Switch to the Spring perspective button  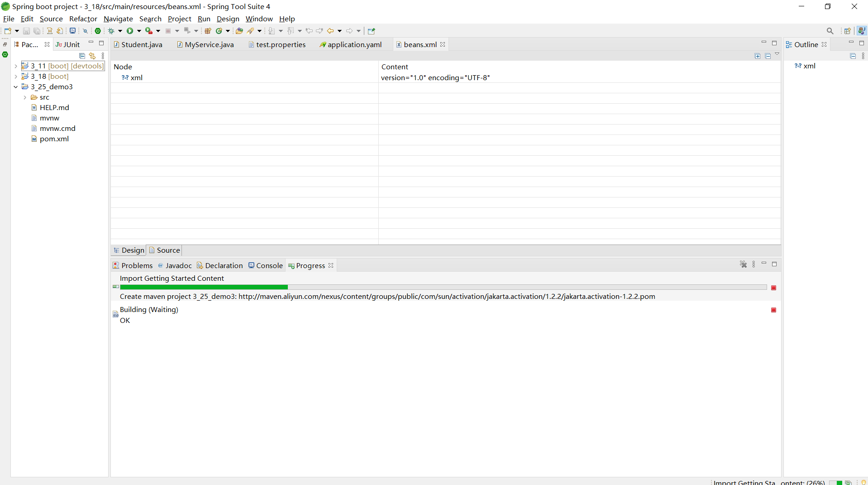(x=862, y=31)
